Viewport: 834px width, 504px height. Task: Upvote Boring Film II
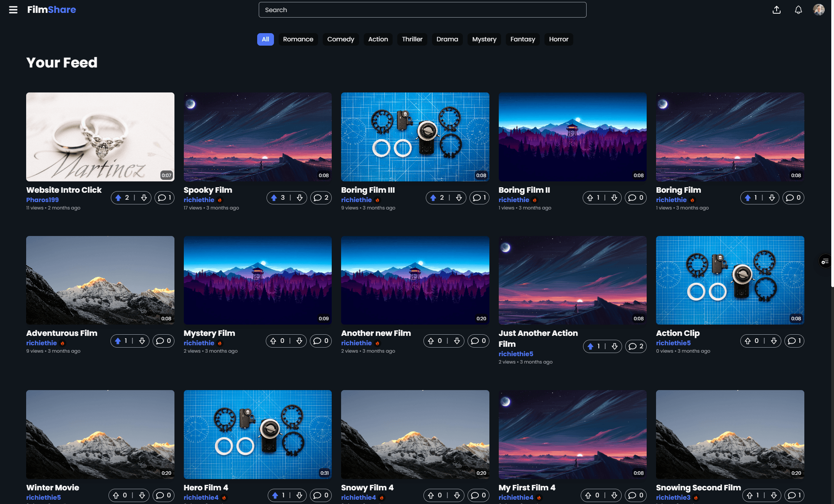(x=590, y=198)
